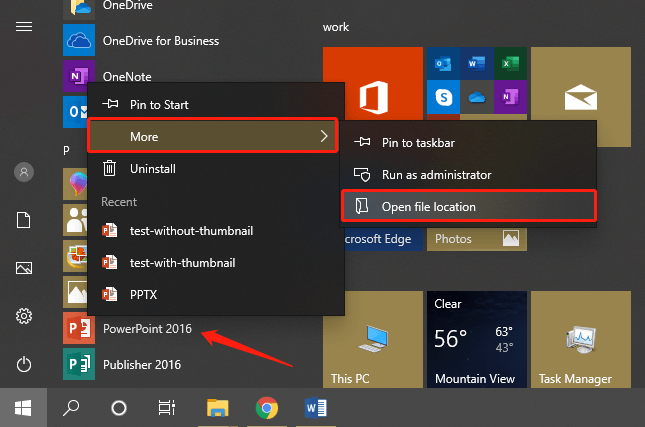The height and width of the screenshot is (427, 645).
Task: Open the This PC tile
Action: coord(373,339)
